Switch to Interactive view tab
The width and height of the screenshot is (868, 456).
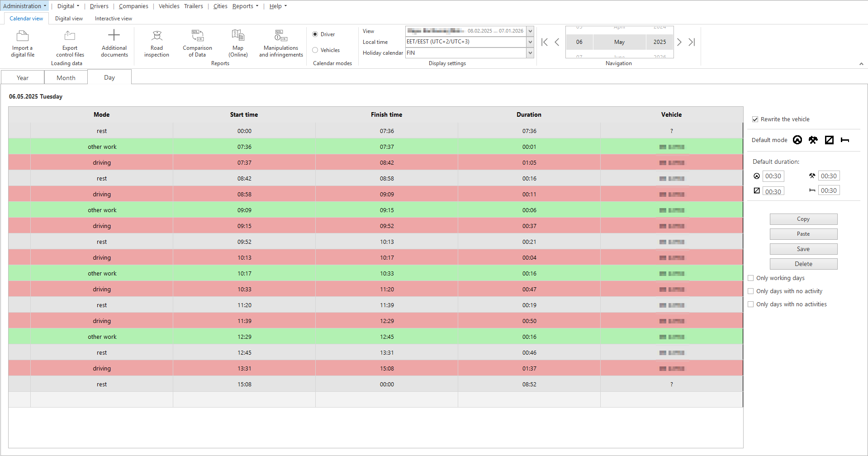114,19
